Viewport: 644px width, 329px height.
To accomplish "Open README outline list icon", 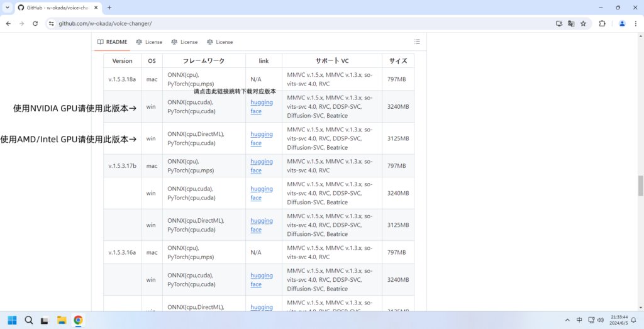I will click(418, 42).
